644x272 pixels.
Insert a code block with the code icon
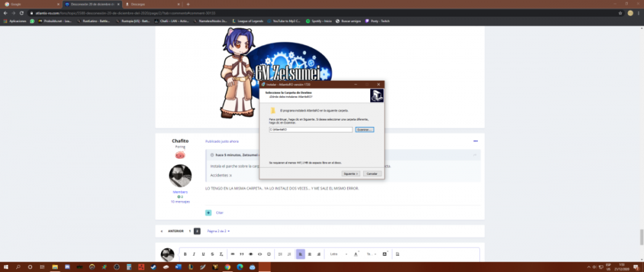260,254
